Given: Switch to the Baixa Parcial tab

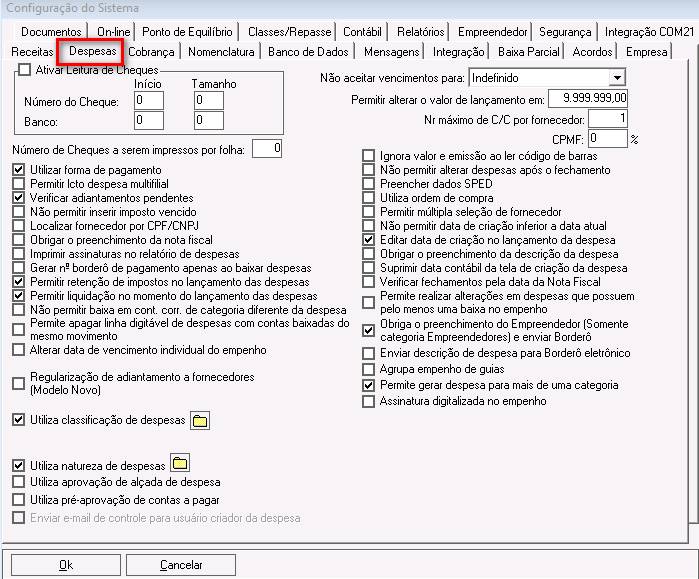Looking at the screenshot, I should click(529, 52).
